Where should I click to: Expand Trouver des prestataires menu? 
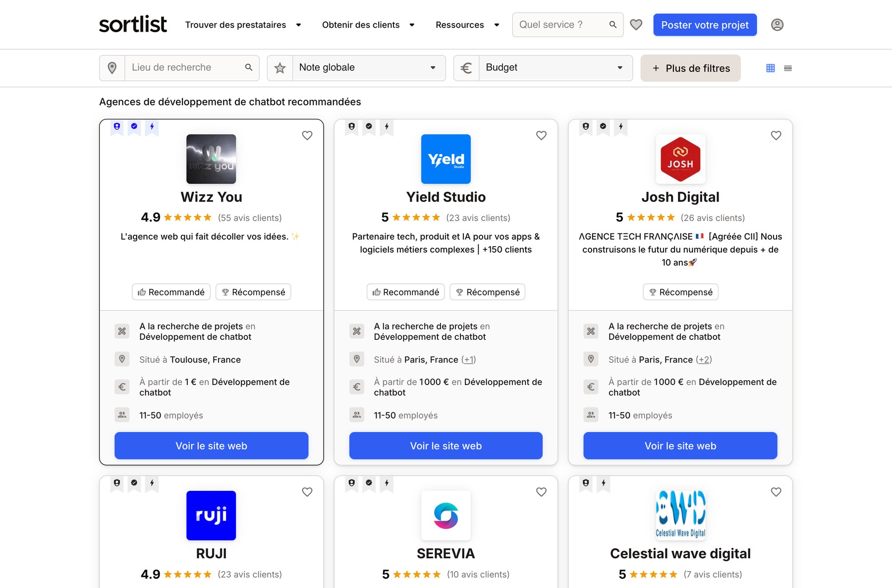point(243,25)
